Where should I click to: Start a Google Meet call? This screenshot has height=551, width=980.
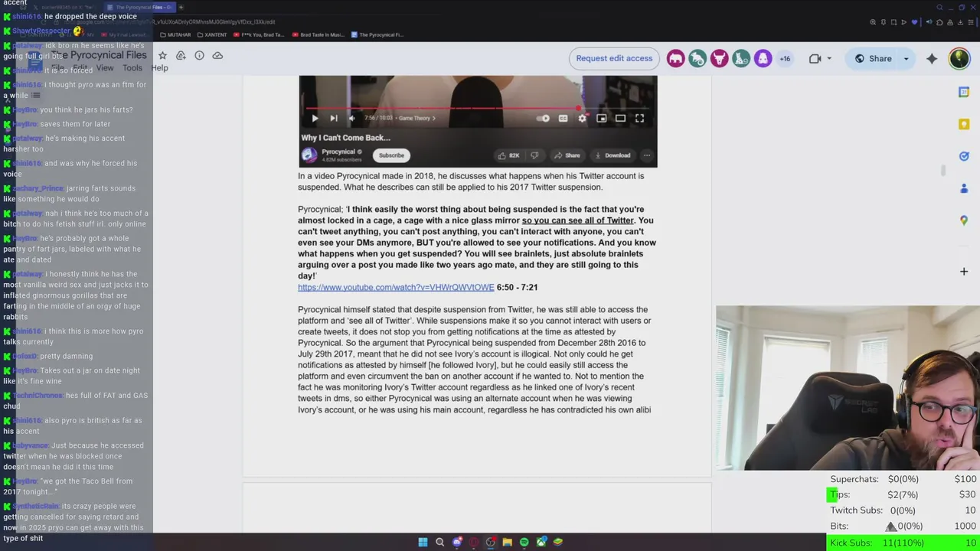815,59
